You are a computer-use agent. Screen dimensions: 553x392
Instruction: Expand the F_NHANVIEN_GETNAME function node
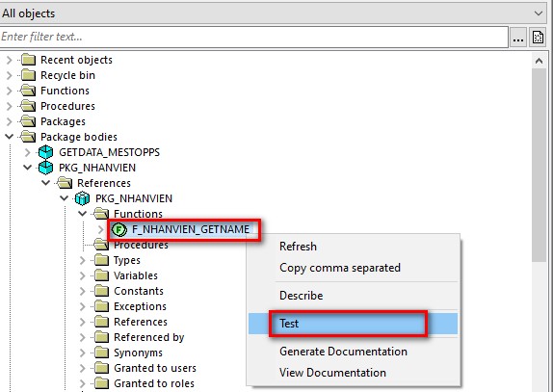pyautogui.click(x=101, y=230)
